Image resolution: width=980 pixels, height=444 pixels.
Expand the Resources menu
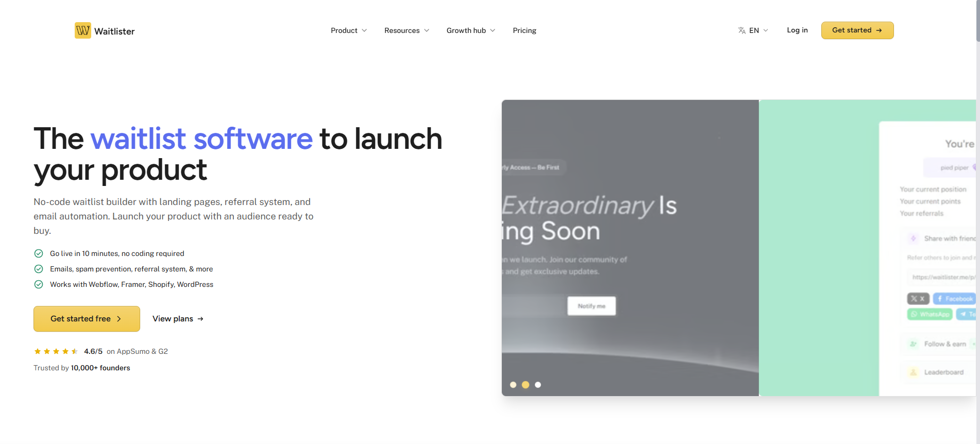(x=407, y=30)
